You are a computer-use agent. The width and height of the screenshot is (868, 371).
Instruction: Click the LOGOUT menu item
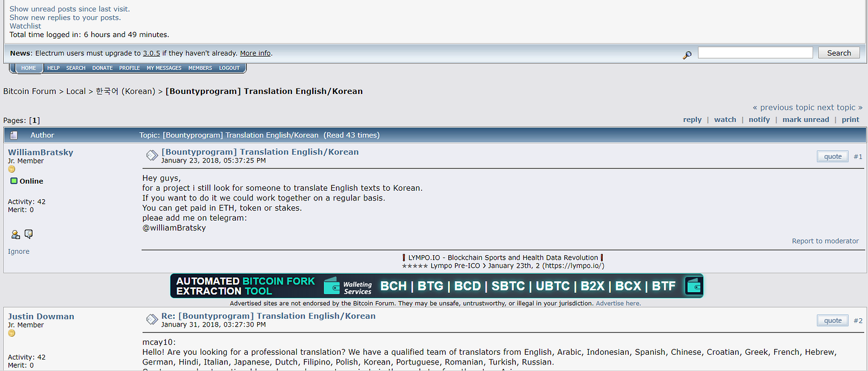click(229, 68)
